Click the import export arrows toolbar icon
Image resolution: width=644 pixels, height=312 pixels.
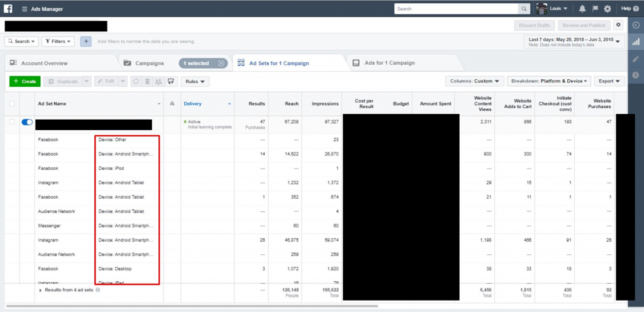(x=171, y=81)
